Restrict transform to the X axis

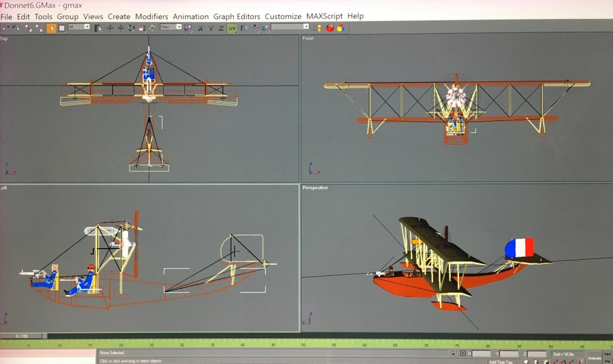201,28
